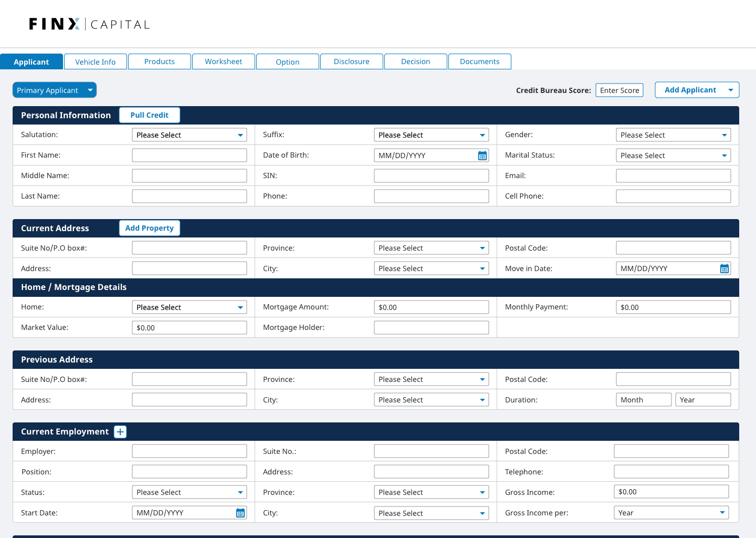Open the Current Address City dropdown
Screen dimensions: 756x538
click(x=432, y=268)
